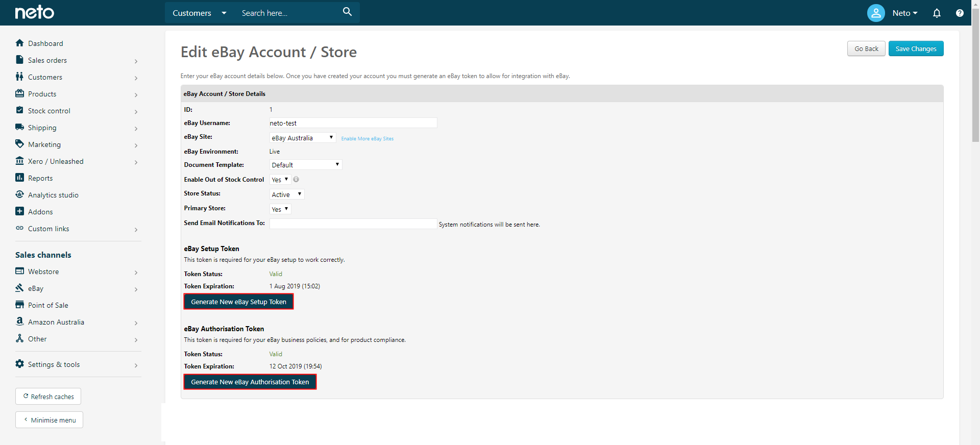The width and height of the screenshot is (980, 445).
Task: Open the Stock control menu item
Action: [49, 111]
